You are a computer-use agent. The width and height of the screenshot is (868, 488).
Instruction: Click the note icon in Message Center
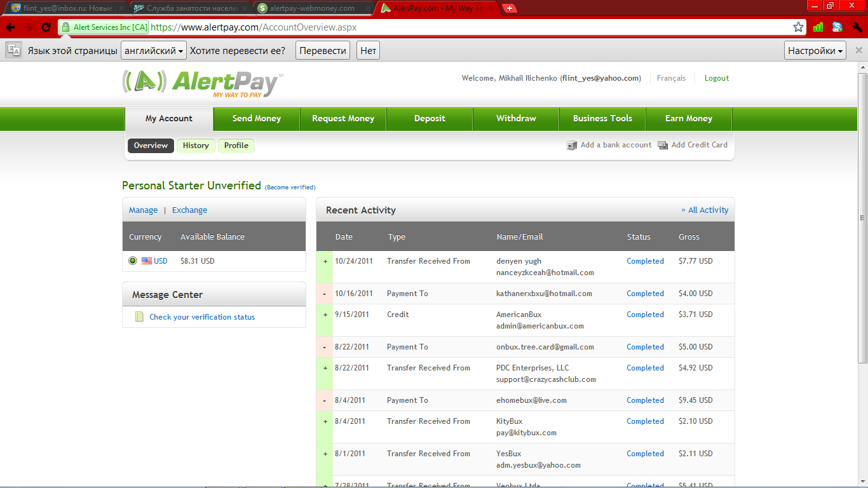pyautogui.click(x=139, y=316)
